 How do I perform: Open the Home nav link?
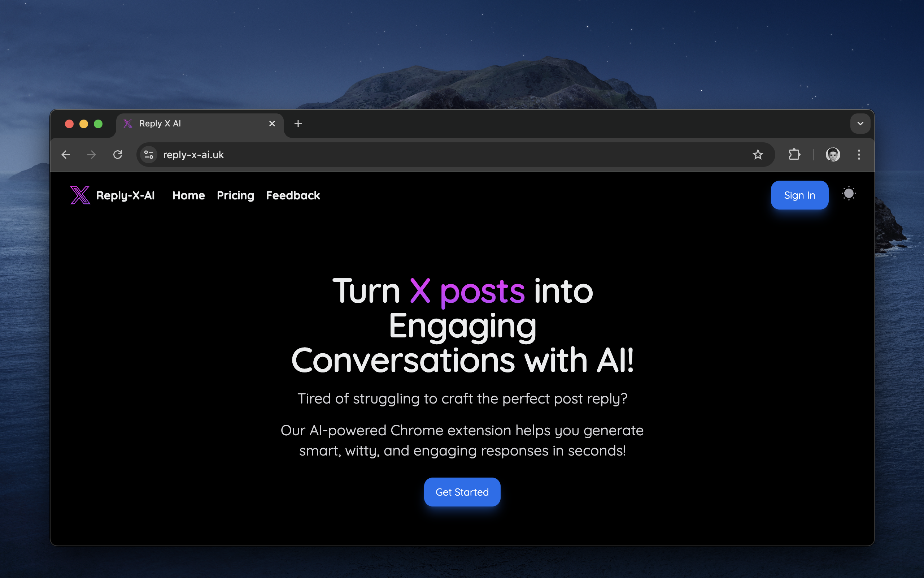[x=189, y=195]
